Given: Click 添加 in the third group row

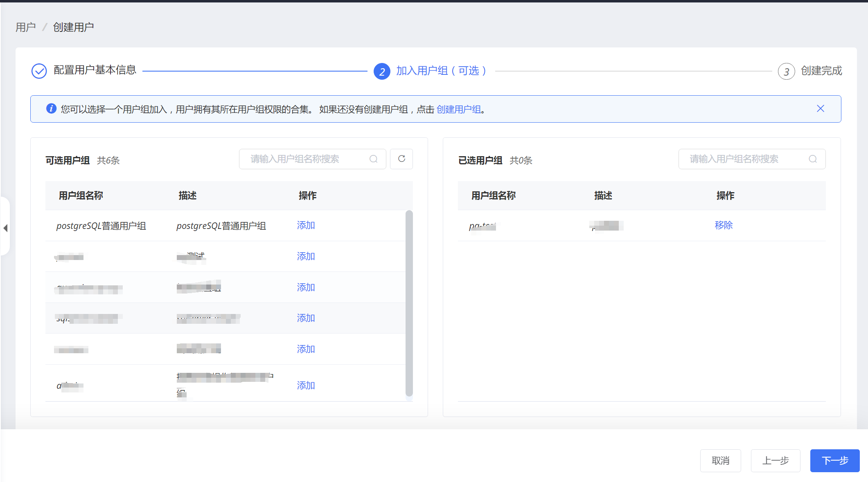Looking at the screenshot, I should 306,287.
